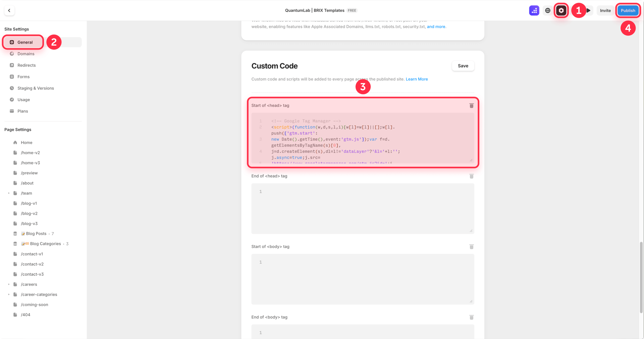This screenshot has width=644, height=339.
Task: Open the Domains settings section
Action: click(x=26, y=54)
